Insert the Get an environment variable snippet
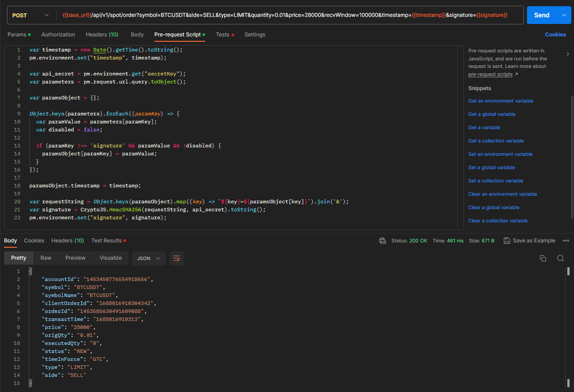This screenshot has width=574, height=392. pyautogui.click(x=500, y=101)
